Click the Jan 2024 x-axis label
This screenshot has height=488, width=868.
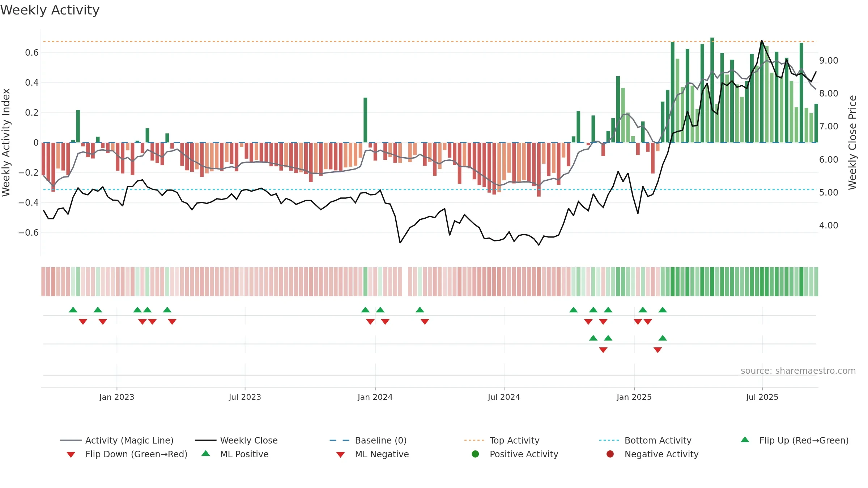[375, 397]
